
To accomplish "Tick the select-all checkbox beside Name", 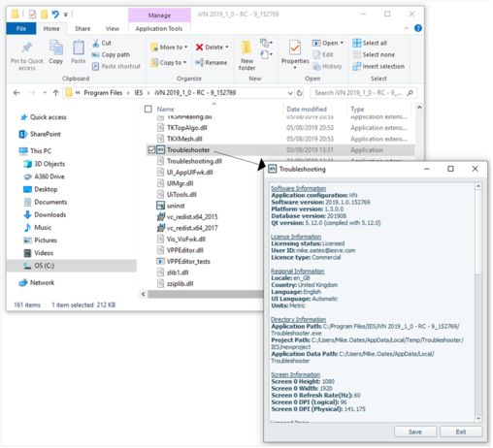I will point(148,110).
